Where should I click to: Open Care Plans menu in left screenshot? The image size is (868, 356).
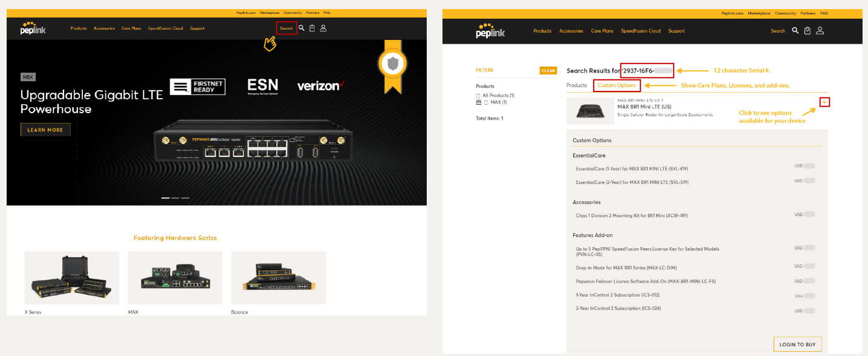click(x=131, y=28)
